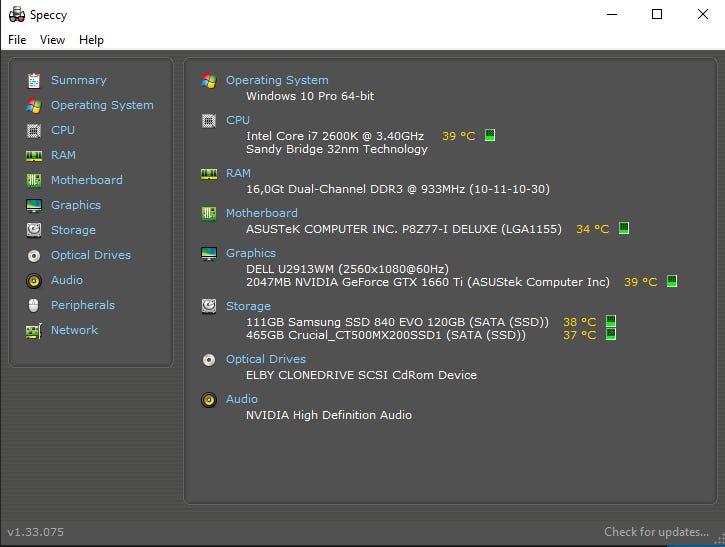Click the disc icon beside sidebar Optical Drives

34,256
